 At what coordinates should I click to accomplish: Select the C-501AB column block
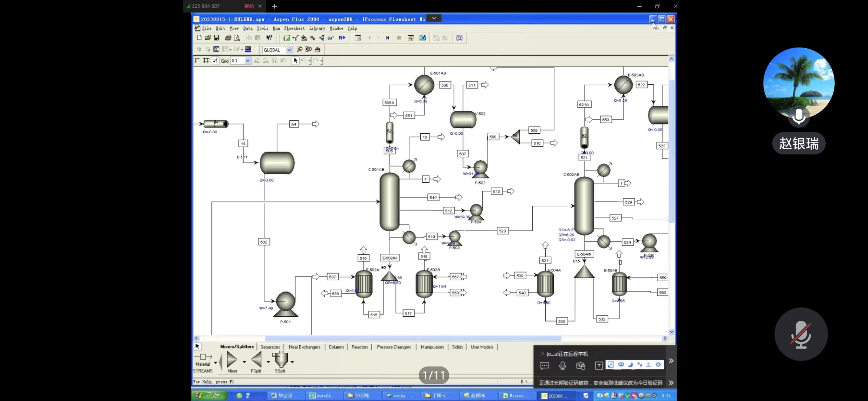point(389,202)
